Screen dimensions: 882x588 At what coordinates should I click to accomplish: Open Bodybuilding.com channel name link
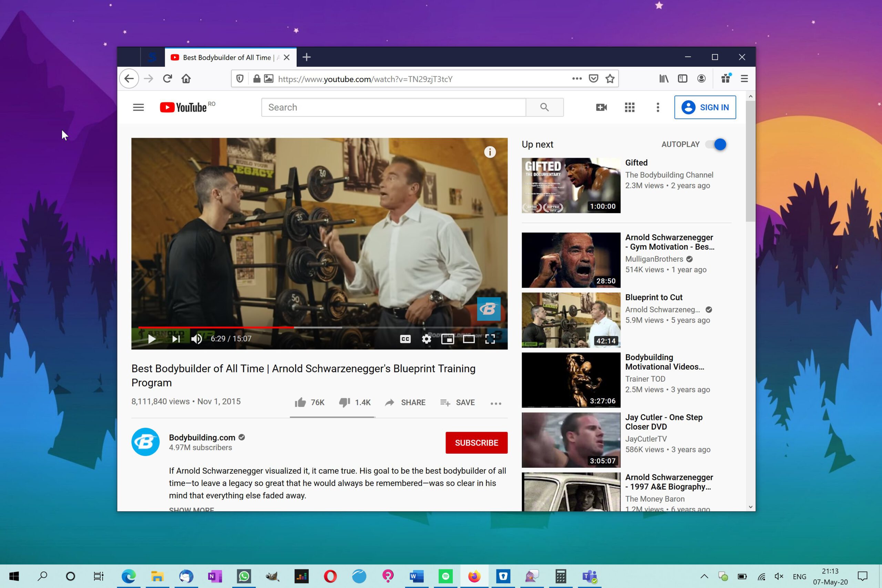pos(202,437)
